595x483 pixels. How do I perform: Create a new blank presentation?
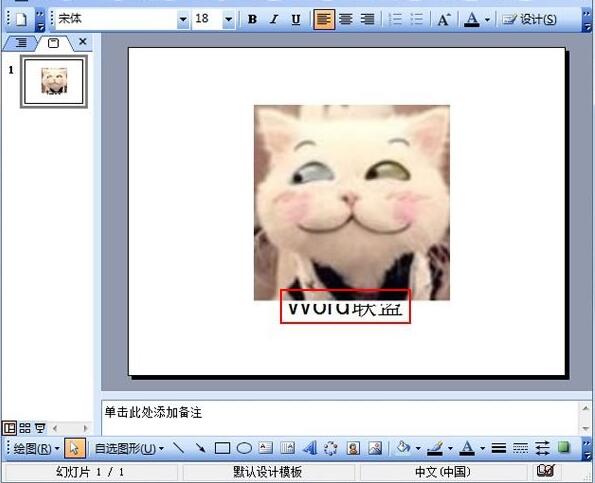[21, 19]
